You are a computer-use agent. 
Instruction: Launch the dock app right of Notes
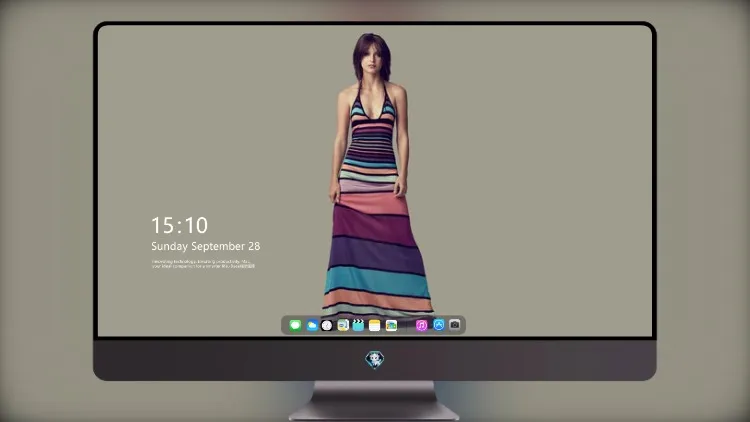391,325
